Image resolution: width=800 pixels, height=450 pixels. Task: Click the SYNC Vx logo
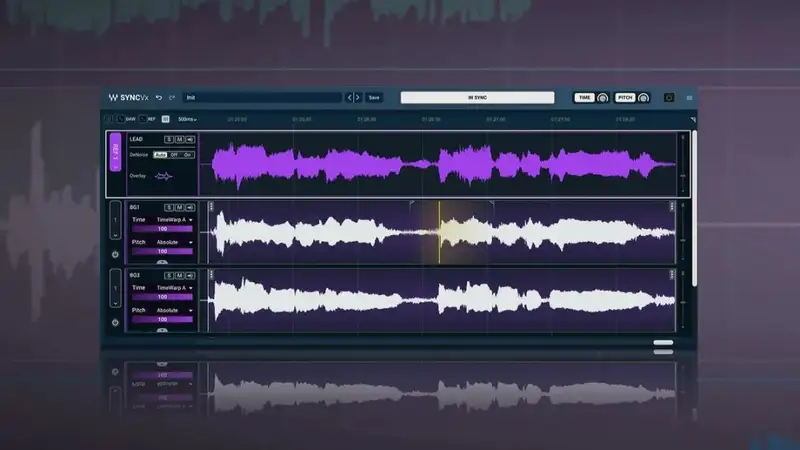(x=129, y=97)
